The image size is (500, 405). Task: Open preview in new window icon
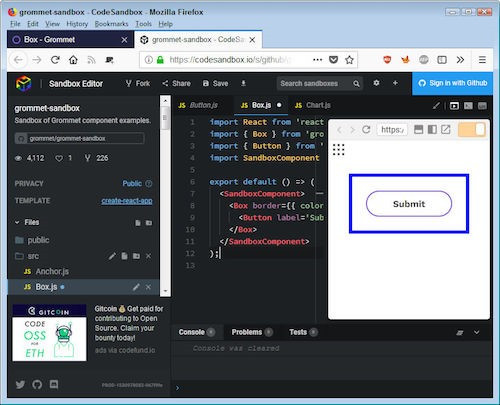point(446,129)
